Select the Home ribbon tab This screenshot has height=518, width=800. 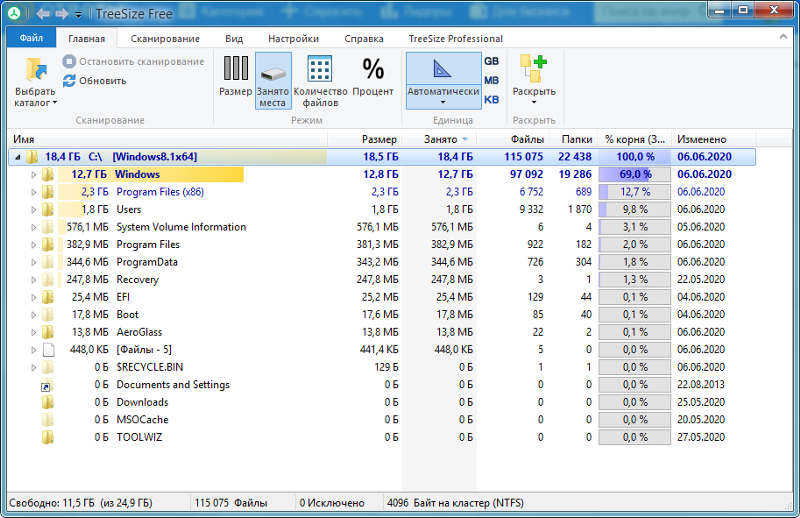tap(87, 38)
